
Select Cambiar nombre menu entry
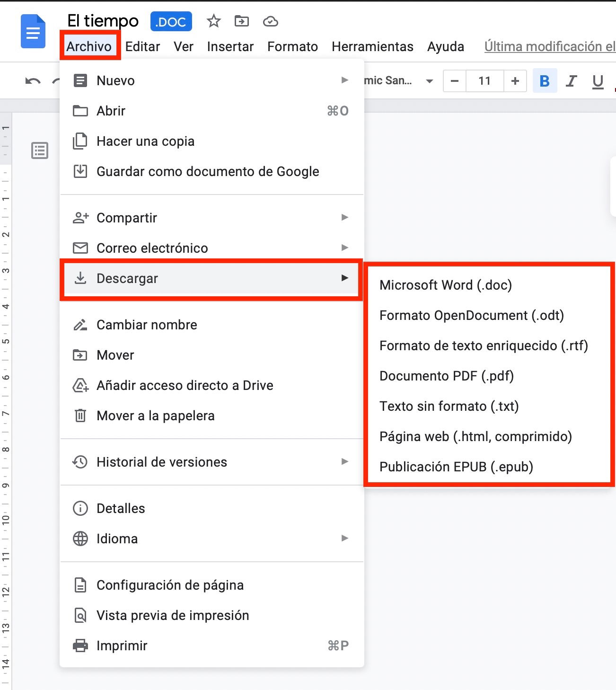(212, 325)
